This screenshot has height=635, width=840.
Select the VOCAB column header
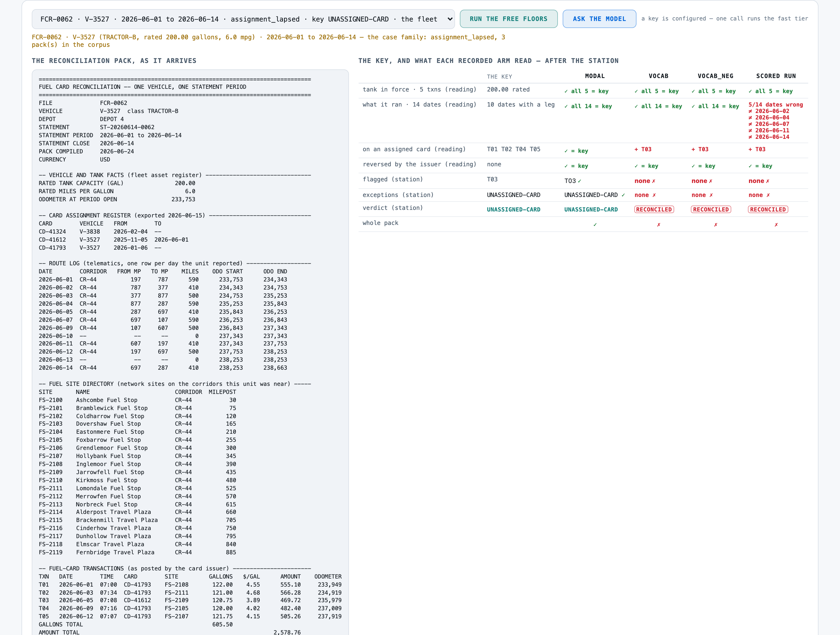click(x=659, y=76)
